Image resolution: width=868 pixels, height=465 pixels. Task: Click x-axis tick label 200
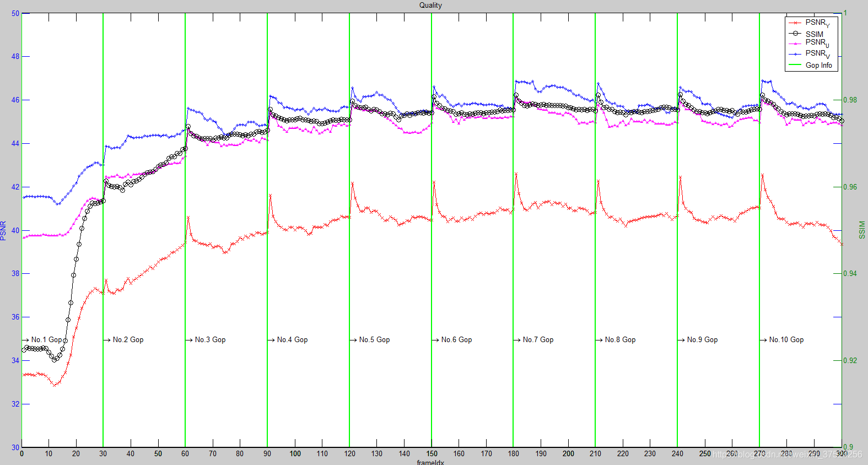click(568, 453)
